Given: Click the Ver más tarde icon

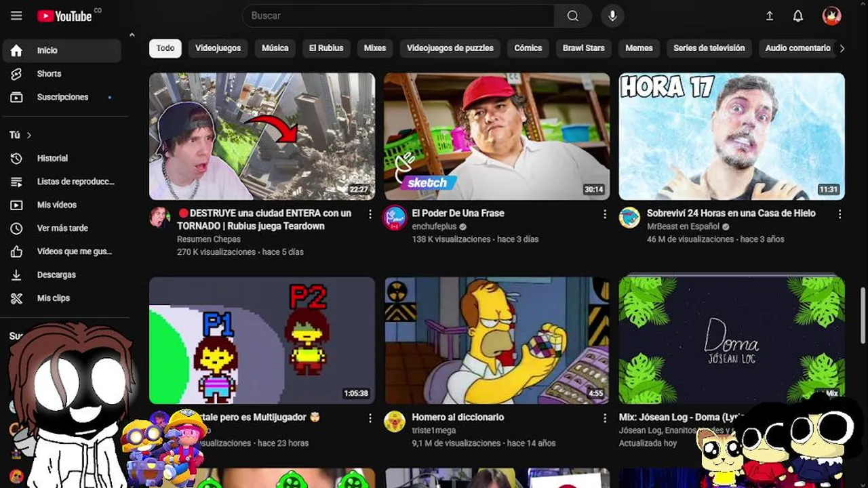Looking at the screenshot, I should pyautogui.click(x=16, y=228).
